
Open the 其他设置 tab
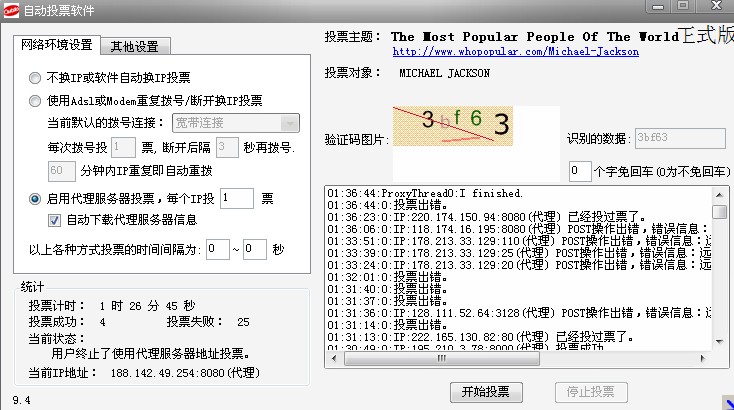[139, 46]
